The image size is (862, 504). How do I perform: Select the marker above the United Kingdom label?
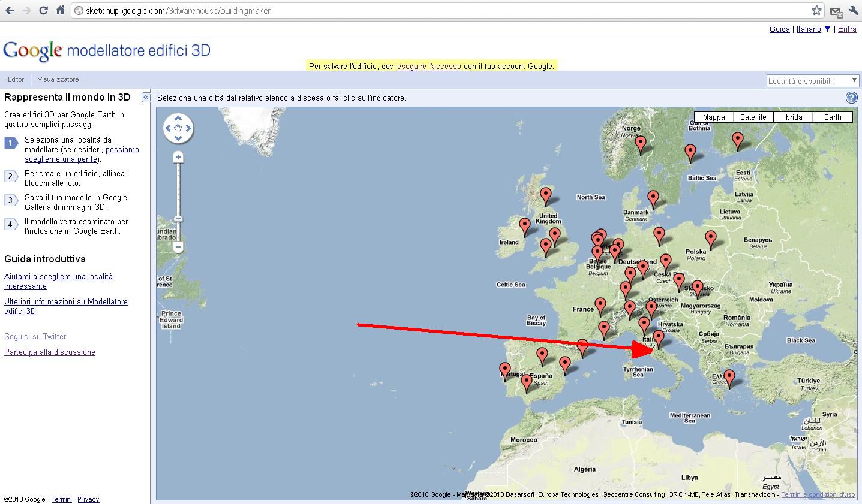545,197
